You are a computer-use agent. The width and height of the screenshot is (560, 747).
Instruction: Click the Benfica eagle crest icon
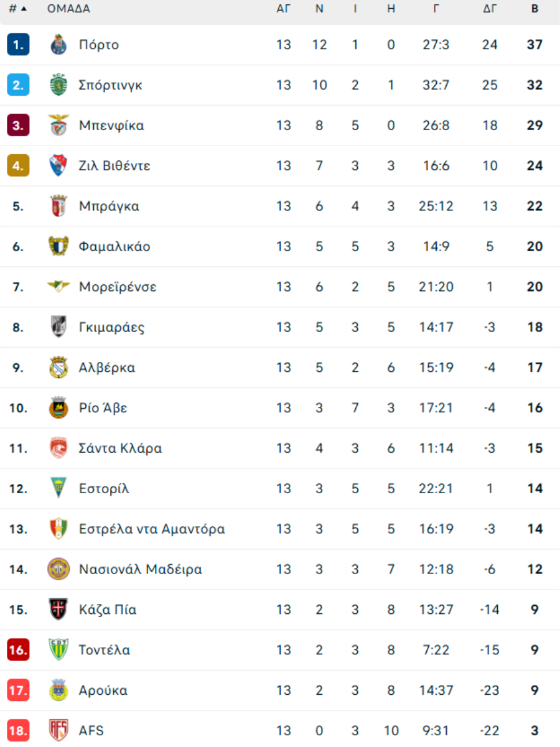point(58,126)
